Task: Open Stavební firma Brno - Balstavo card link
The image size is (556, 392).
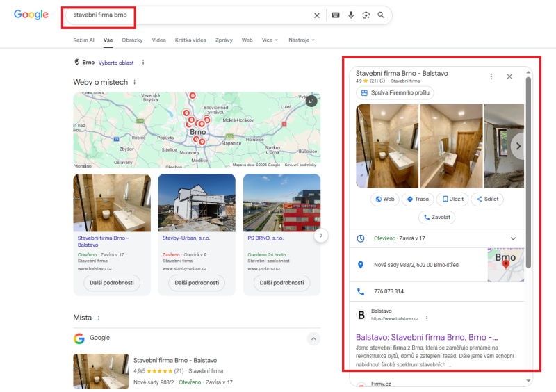Action: 103,242
